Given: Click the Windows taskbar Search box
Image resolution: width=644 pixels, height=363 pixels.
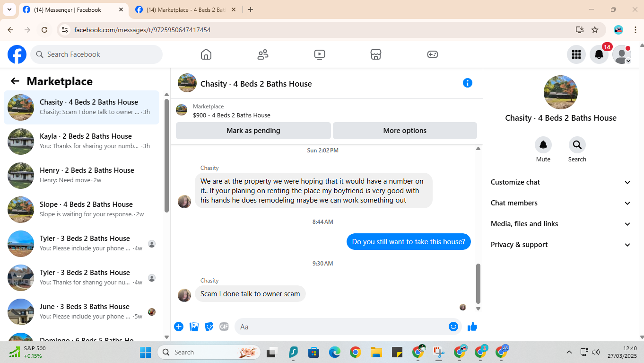Looking at the screenshot, I should (x=210, y=352).
